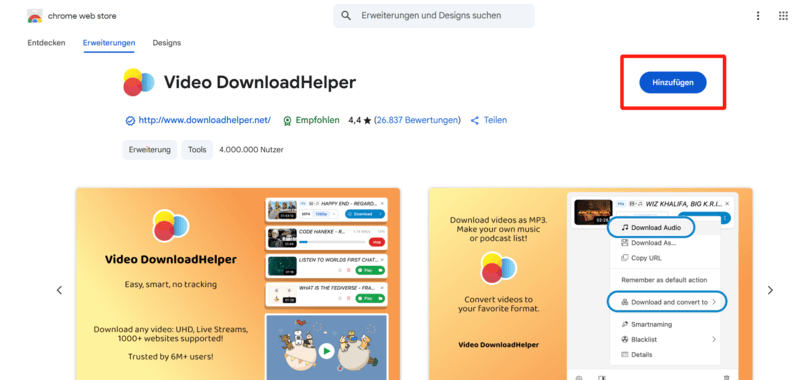This screenshot has width=800, height=380.
Task: Open the three-dot more options menu
Action: pyautogui.click(x=758, y=16)
